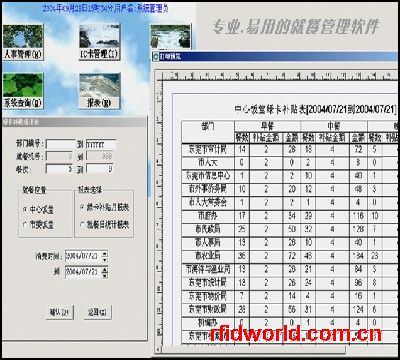Click the 部门 column header in report
The image size is (400, 360).
point(208,132)
